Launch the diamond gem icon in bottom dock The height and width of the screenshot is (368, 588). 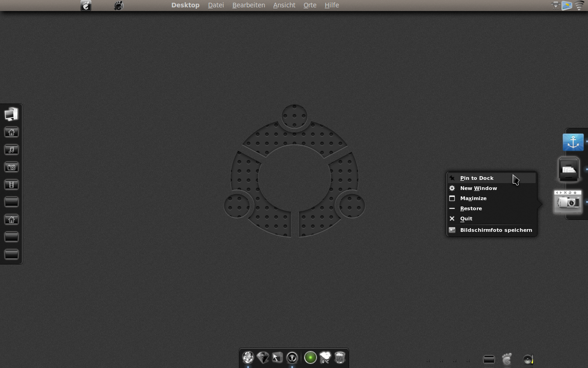[263, 357]
